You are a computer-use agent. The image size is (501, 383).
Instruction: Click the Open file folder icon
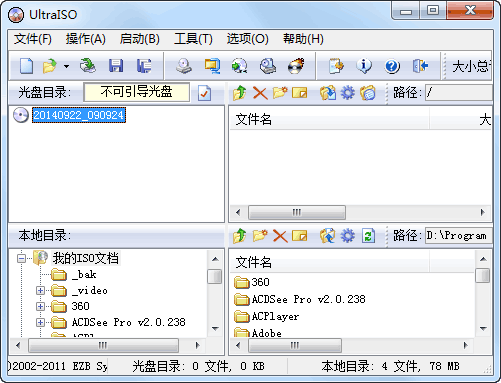(50, 66)
